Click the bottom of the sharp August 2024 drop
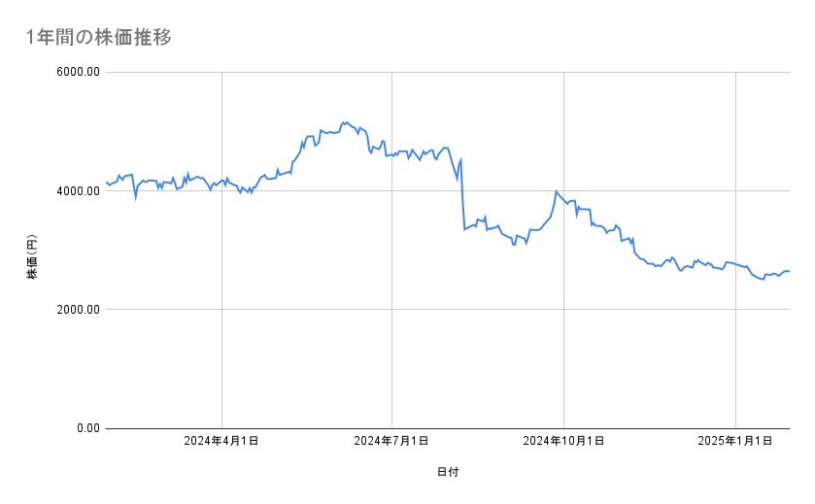This screenshot has width=815, height=504. pyautogui.click(x=464, y=229)
